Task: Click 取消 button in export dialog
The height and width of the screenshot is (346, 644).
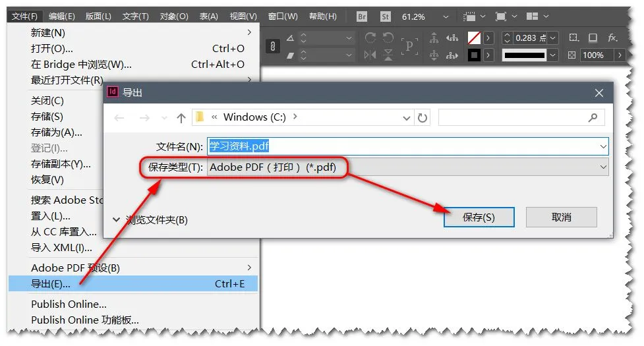Action: pyautogui.click(x=562, y=217)
